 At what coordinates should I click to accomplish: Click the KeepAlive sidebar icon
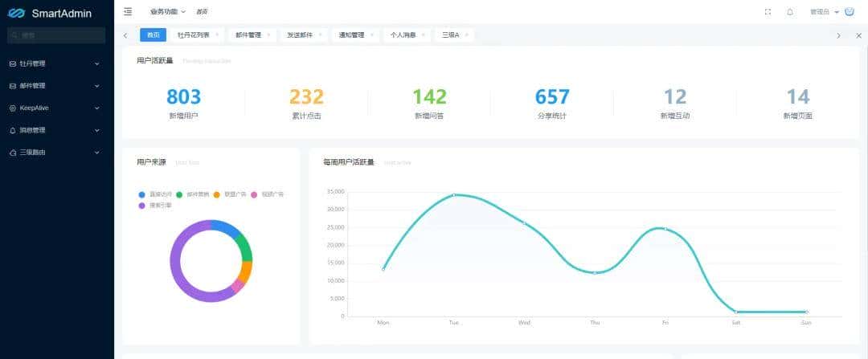pyautogui.click(x=13, y=108)
